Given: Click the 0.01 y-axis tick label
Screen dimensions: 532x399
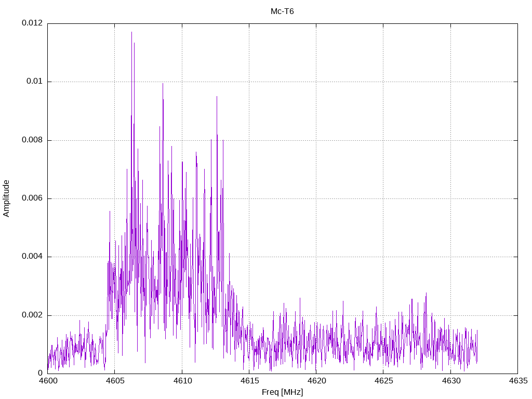Looking at the screenshot, I should point(35,82).
